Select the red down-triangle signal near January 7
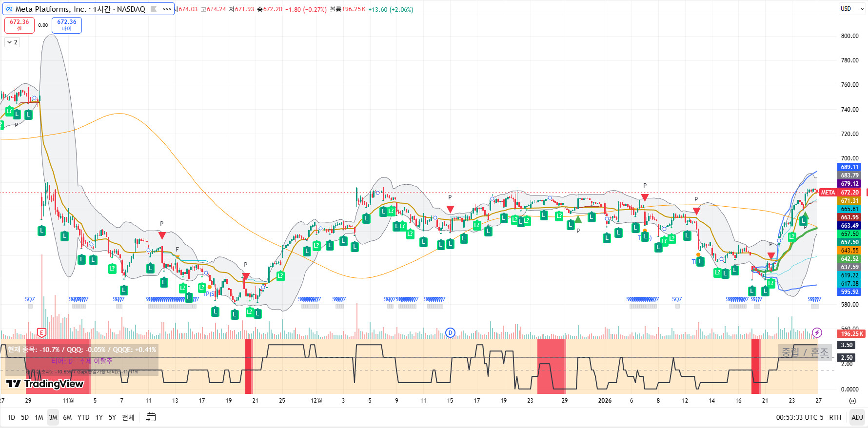Screen dimensions: 868x428 click(645, 197)
